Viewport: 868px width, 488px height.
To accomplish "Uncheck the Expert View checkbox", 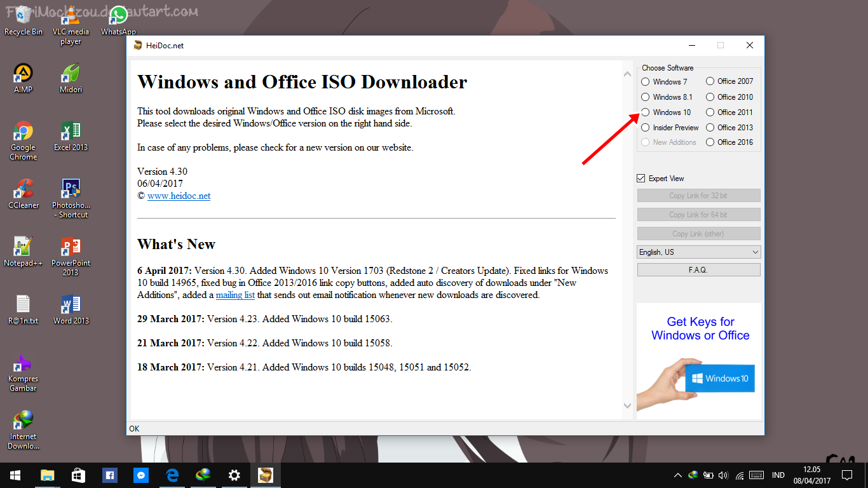I will pyautogui.click(x=641, y=179).
